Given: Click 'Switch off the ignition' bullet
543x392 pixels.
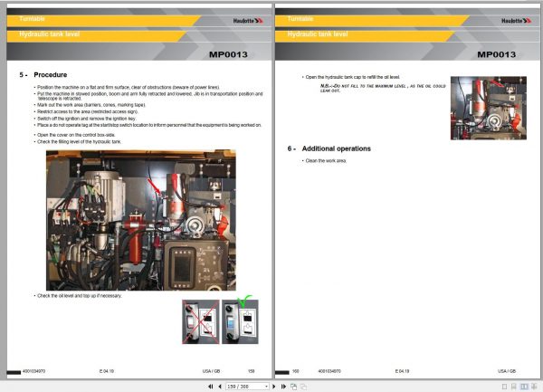Looking at the screenshot, I should click(87, 119).
